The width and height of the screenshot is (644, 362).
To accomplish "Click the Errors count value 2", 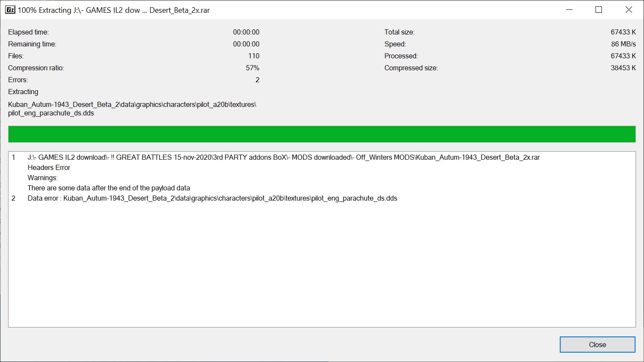I will point(257,80).
